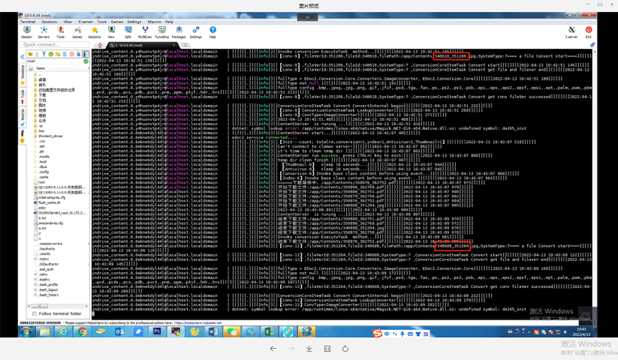Click the blue Help icon

pos(213,32)
